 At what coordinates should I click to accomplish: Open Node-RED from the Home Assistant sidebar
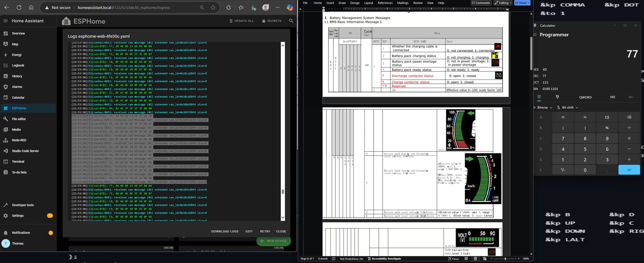click(x=19, y=140)
